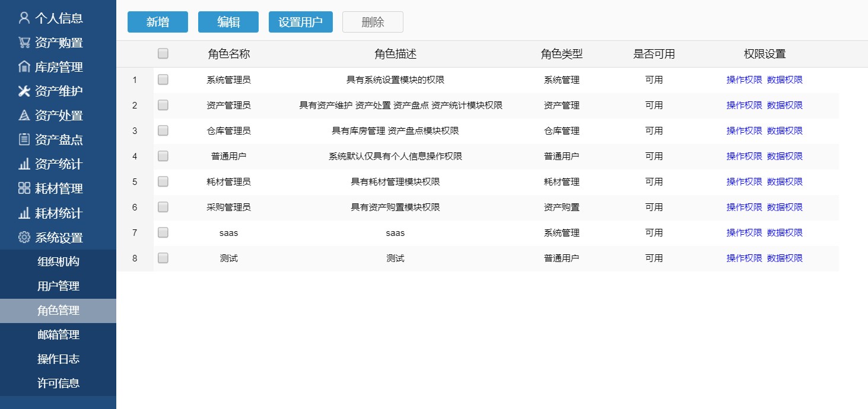
Task: Click the 编辑 button
Action: click(x=228, y=22)
